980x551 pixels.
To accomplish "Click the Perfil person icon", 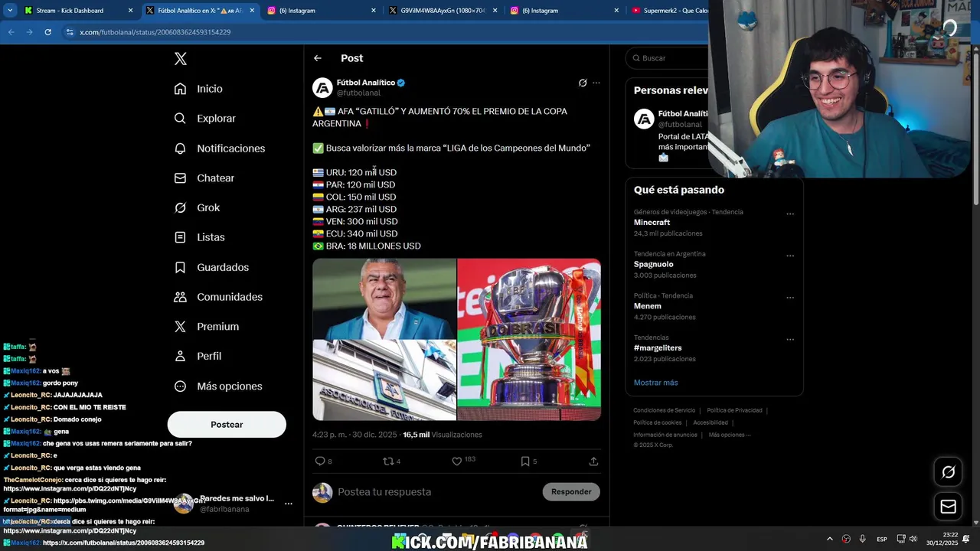I will pos(180,357).
